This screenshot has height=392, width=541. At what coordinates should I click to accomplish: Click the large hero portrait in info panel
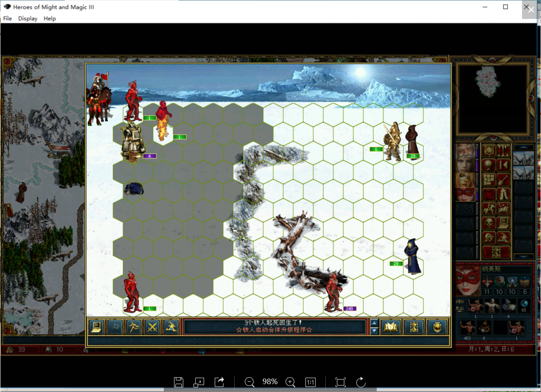[468, 281]
